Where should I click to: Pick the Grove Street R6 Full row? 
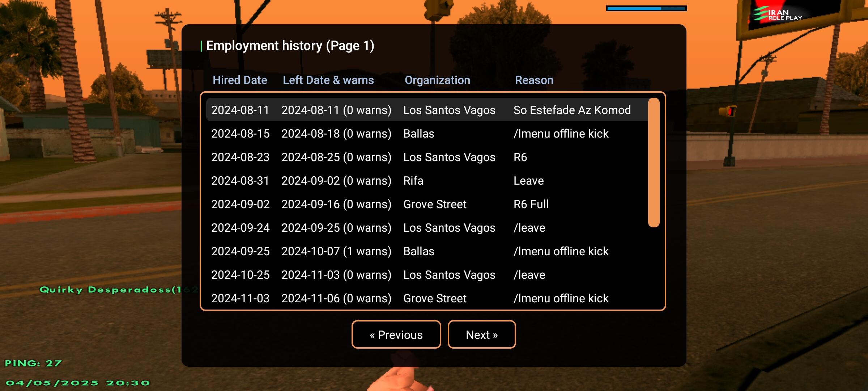[x=427, y=204]
